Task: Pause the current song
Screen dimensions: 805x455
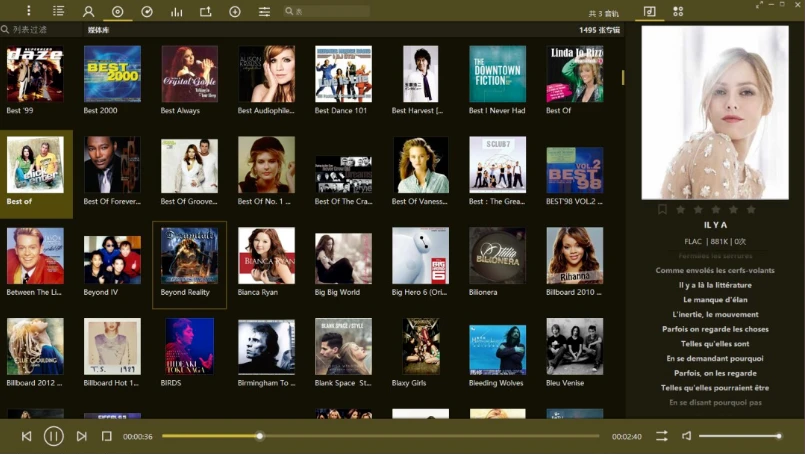Action: 54,436
